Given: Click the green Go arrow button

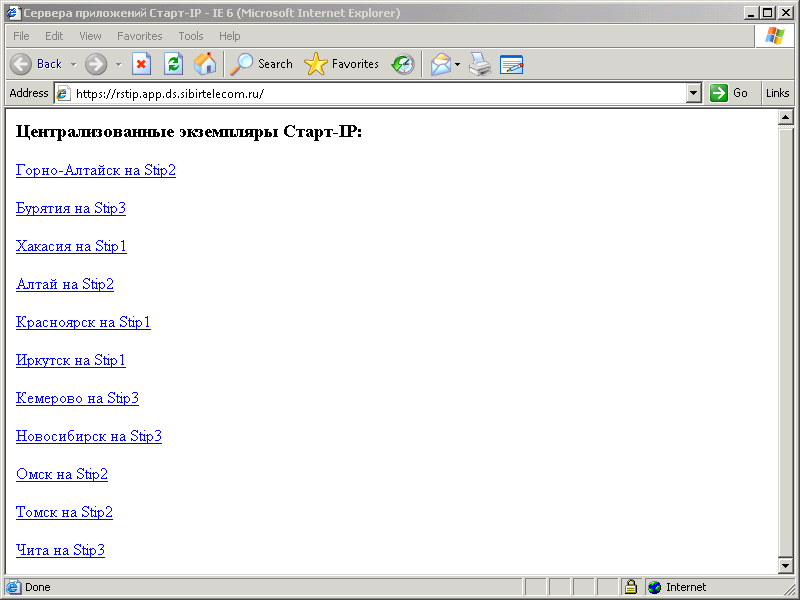Looking at the screenshot, I should (x=718, y=93).
